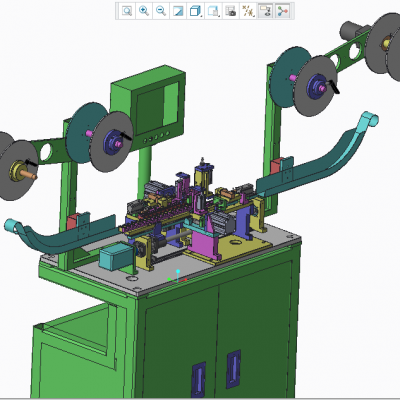Select the green monitor housing in the model
This screenshot has width=400, height=400.
pos(148,105)
